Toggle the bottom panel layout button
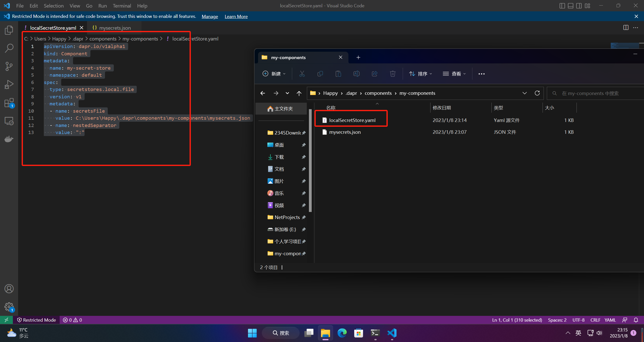Image resolution: width=644 pixels, height=342 pixels. tap(570, 6)
